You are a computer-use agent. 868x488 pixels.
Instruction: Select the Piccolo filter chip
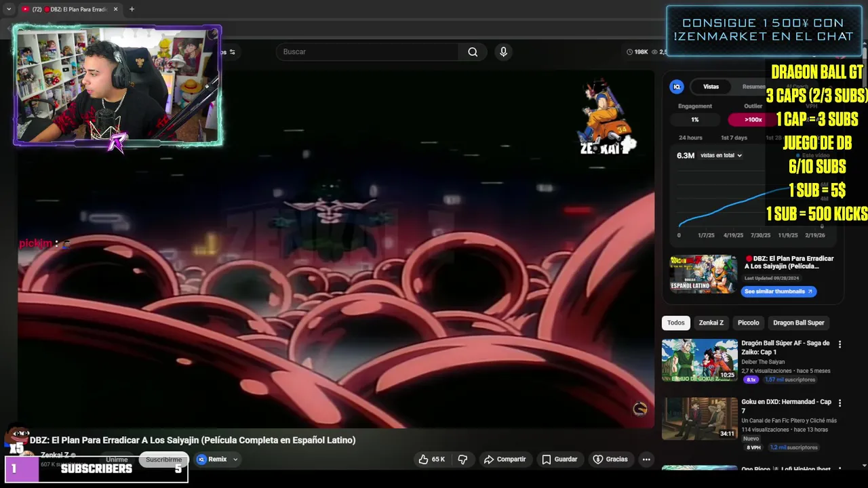tap(748, 323)
